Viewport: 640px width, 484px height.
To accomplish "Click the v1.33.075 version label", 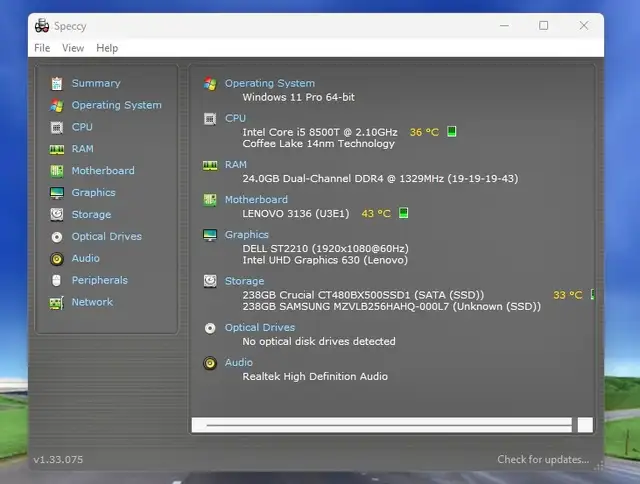I will (x=58, y=460).
